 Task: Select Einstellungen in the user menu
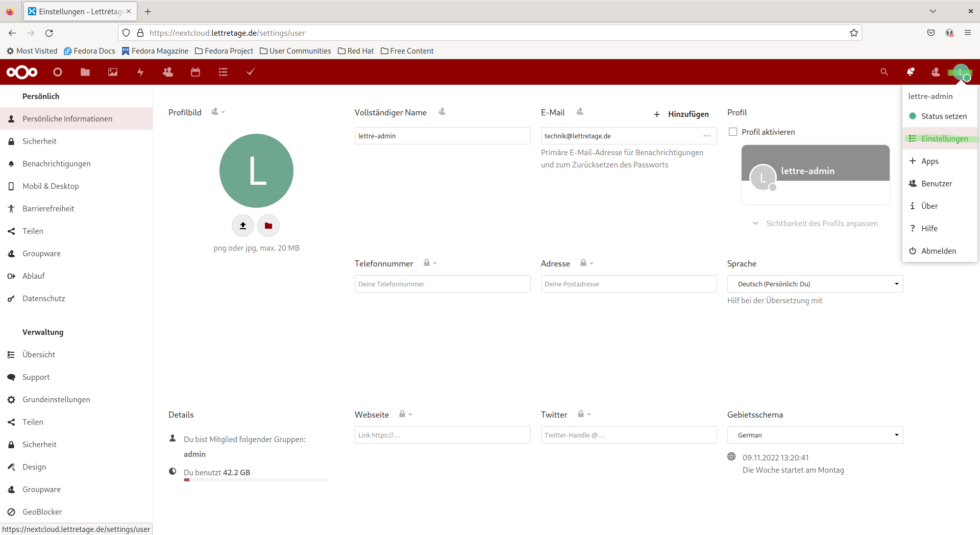pos(944,138)
